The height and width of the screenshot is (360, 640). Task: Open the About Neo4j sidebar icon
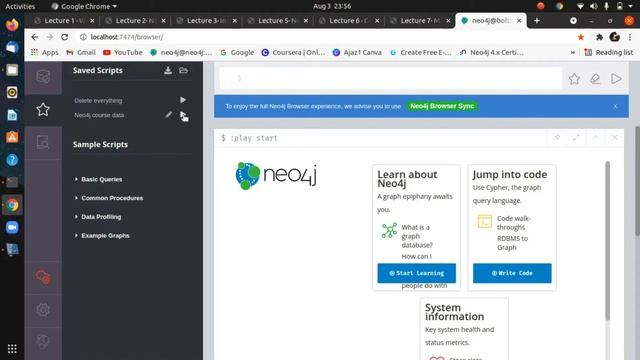click(43, 342)
